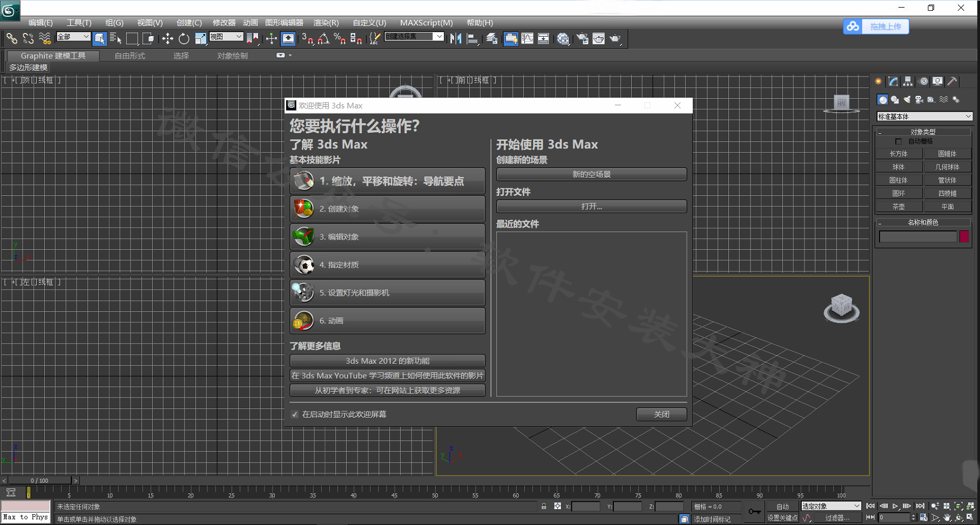Select the Space Warps waves icon

coord(943,100)
